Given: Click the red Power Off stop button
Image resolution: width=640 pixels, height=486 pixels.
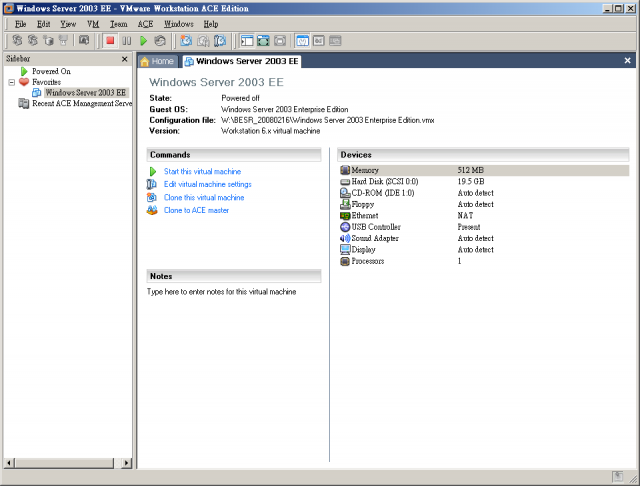Looking at the screenshot, I should click(110, 41).
